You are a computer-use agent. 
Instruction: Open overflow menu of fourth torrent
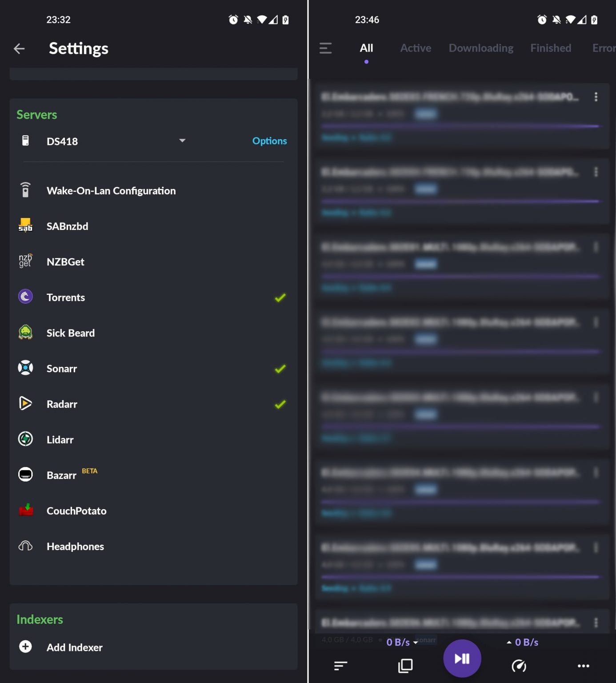pos(596,322)
